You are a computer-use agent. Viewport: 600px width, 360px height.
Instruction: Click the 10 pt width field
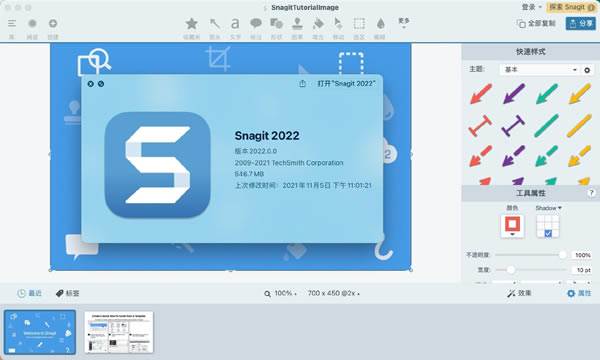(x=582, y=270)
